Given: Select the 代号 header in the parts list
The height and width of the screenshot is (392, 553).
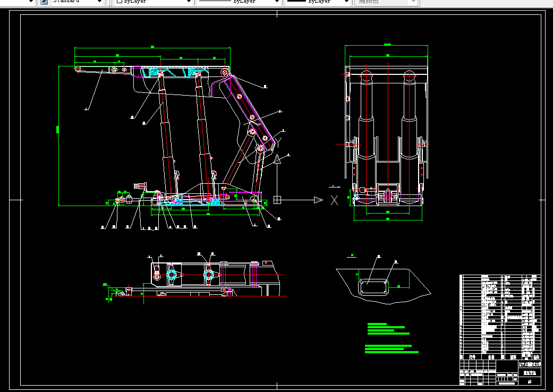Looking at the screenshot, I should pyautogui.click(x=472, y=357).
